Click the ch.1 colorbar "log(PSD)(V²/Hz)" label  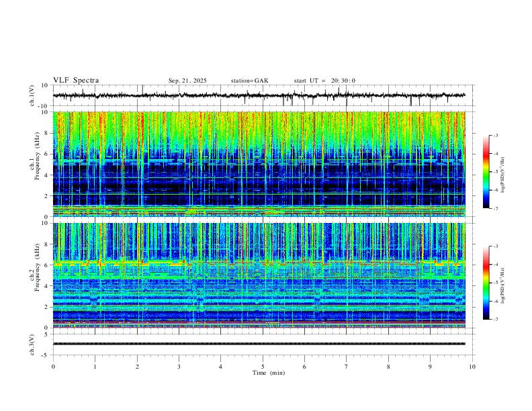(503, 175)
